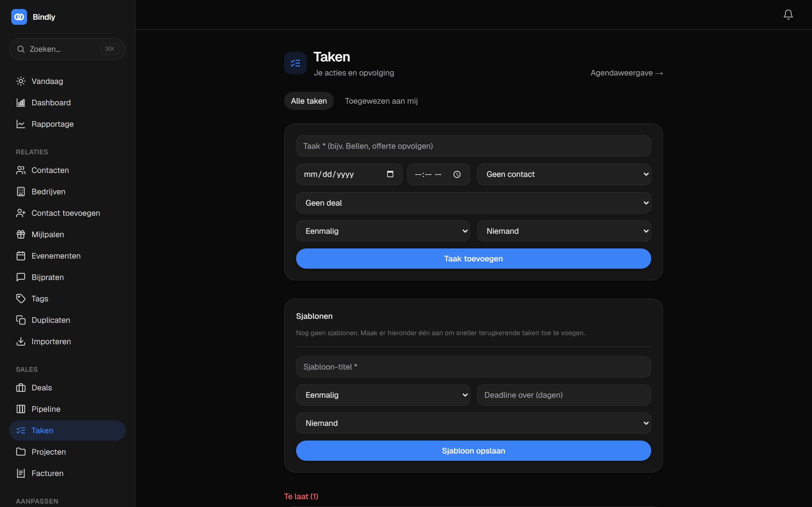
Task: Open template Niemand assignee dropdown
Action: (473, 423)
